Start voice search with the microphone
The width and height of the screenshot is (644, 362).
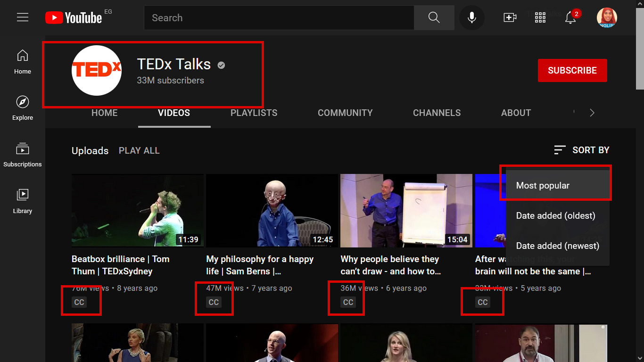[x=471, y=18]
